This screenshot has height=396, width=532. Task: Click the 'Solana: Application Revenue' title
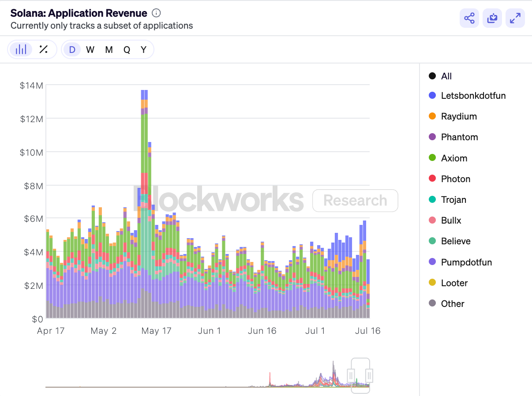[x=79, y=13]
